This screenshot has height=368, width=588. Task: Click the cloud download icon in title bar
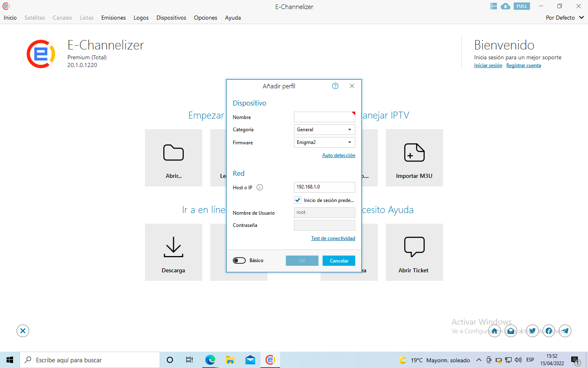click(x=506, y=6)
